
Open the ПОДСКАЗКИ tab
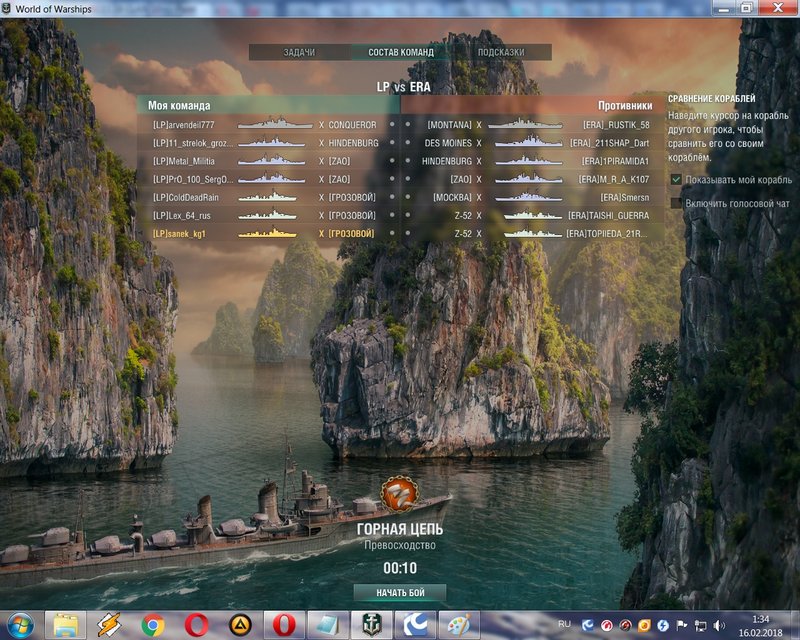[x=501, y=52]
